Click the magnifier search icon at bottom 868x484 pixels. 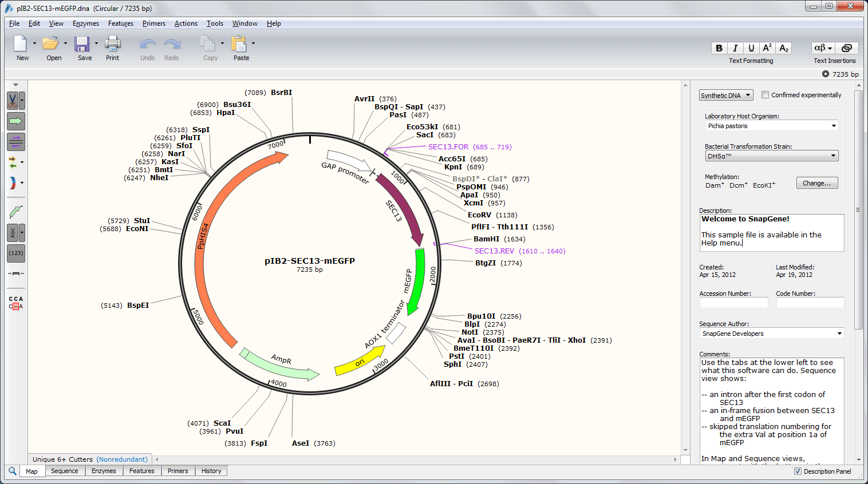(x=12, y=471)
